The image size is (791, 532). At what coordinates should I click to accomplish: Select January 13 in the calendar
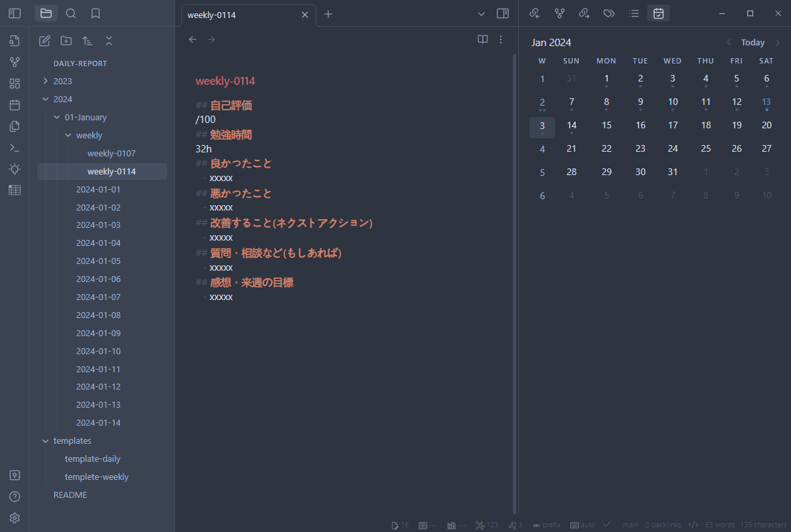[x=766, y=102]
